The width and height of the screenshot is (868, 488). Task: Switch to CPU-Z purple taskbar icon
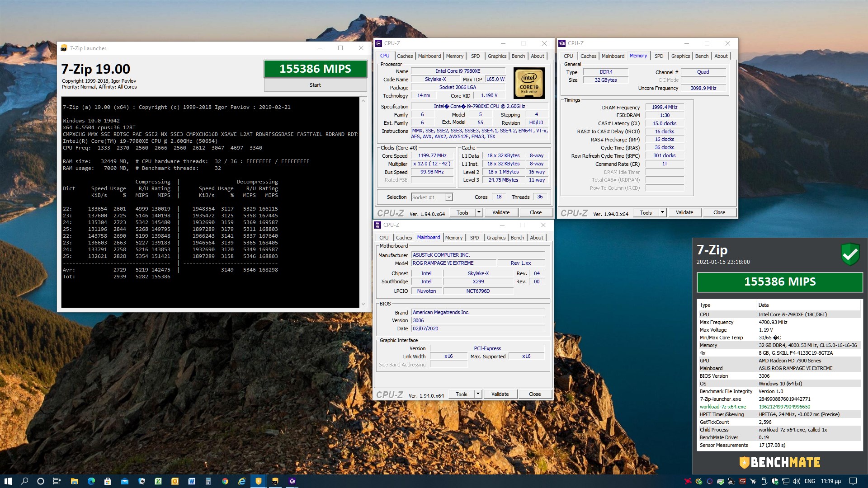coord(292,481)
